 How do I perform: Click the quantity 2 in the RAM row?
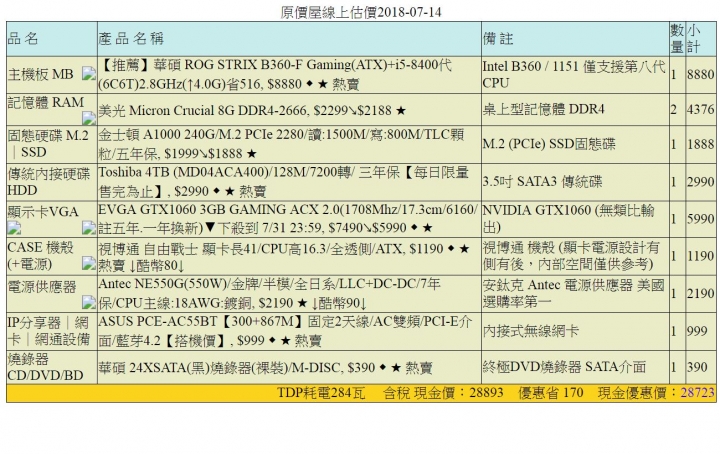(674, 110)
